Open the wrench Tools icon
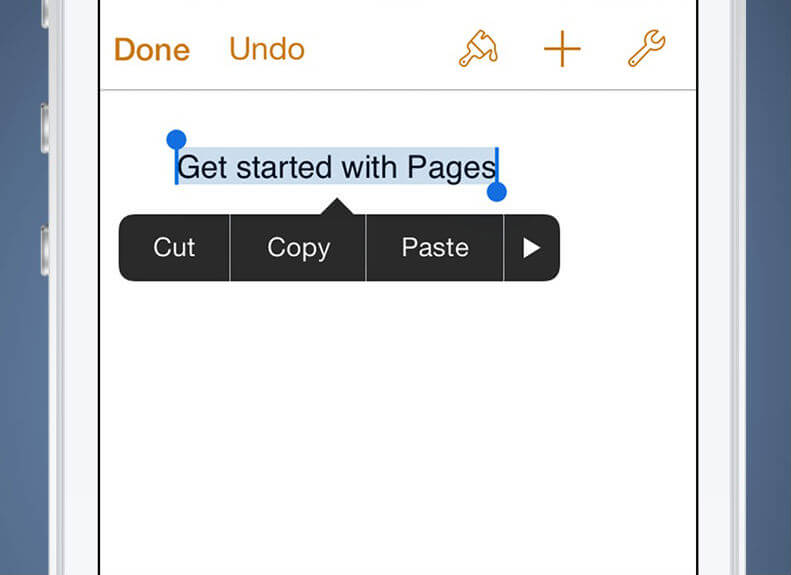The height and width of the screenshot is (575, 791). pyautogui.click(x=647, y=48)
